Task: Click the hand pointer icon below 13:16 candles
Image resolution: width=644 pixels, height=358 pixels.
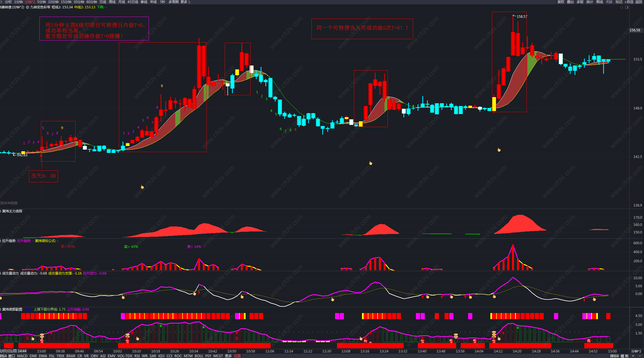Action: click(370, 163)
